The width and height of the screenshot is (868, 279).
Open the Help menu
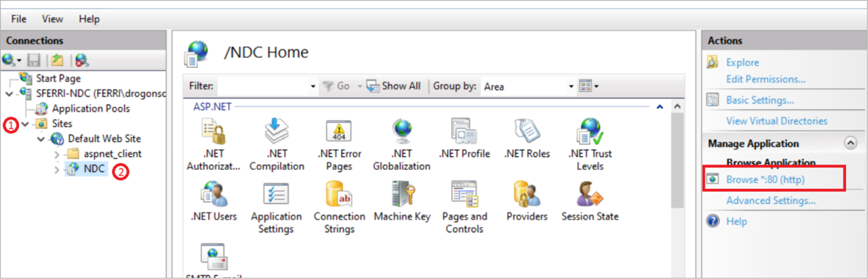(89, 19)
